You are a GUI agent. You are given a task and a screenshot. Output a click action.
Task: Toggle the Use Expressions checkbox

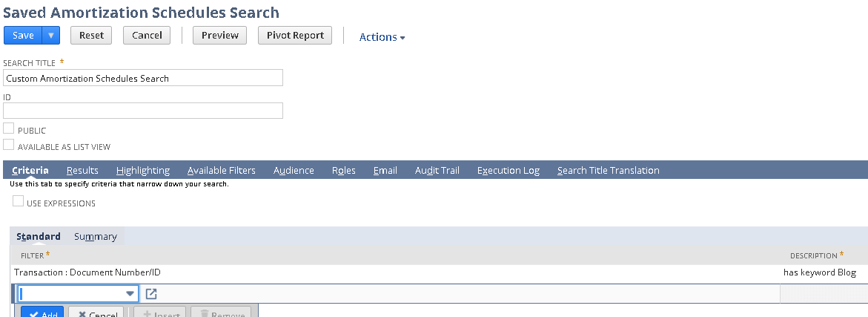click(19, 202)
